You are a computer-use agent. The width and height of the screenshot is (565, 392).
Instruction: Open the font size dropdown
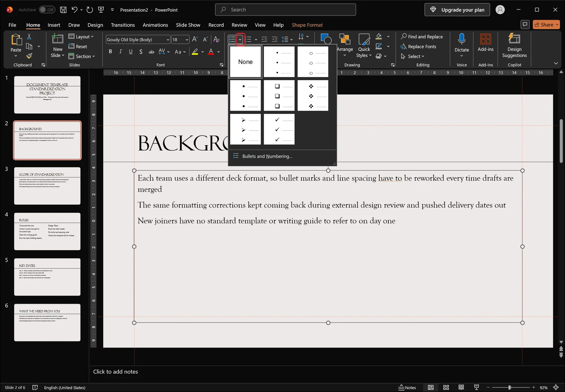pyautogui.click(x=187, y=40)
